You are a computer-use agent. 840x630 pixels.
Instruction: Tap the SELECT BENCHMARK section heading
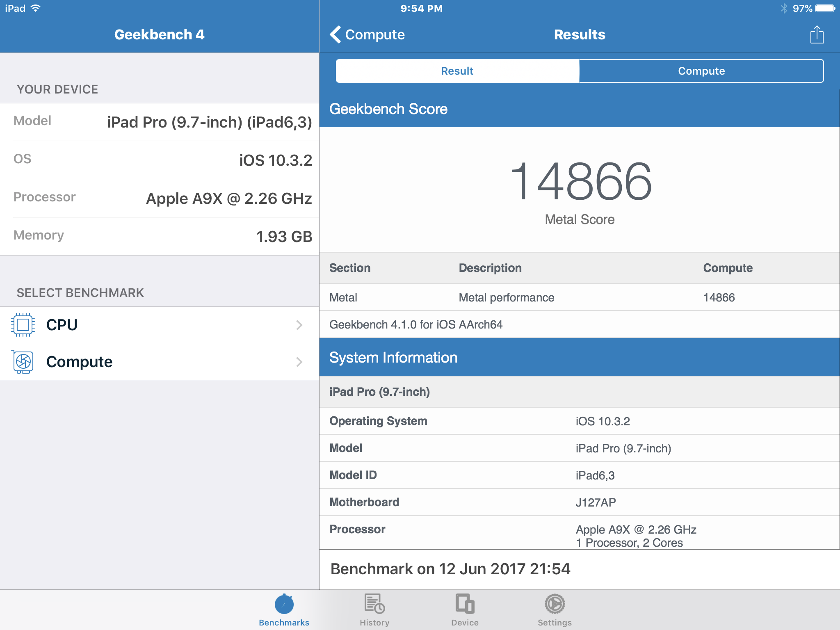tap(80, 292)
